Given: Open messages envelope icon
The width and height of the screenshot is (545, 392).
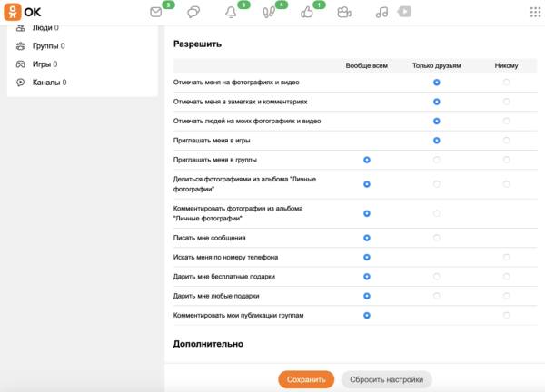Looking at the screenshot, I should (155, 13).
